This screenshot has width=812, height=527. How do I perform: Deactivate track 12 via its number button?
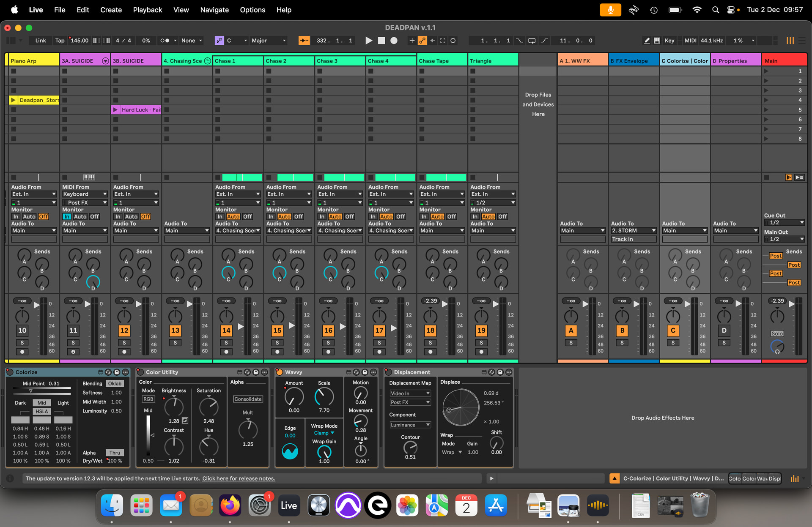(124, 330)
